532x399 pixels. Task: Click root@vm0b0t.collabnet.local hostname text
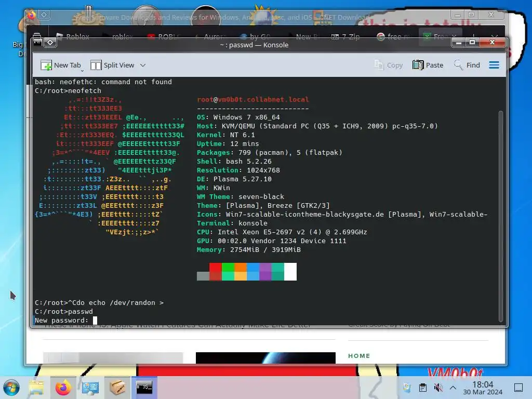click(x=253, y=99)
